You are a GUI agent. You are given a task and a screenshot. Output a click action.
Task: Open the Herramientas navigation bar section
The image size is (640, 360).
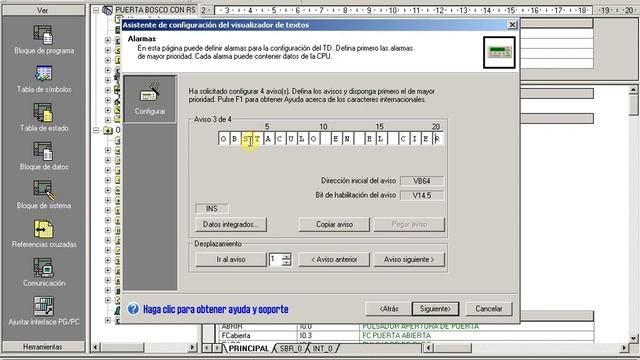click(x=42, y=347)
